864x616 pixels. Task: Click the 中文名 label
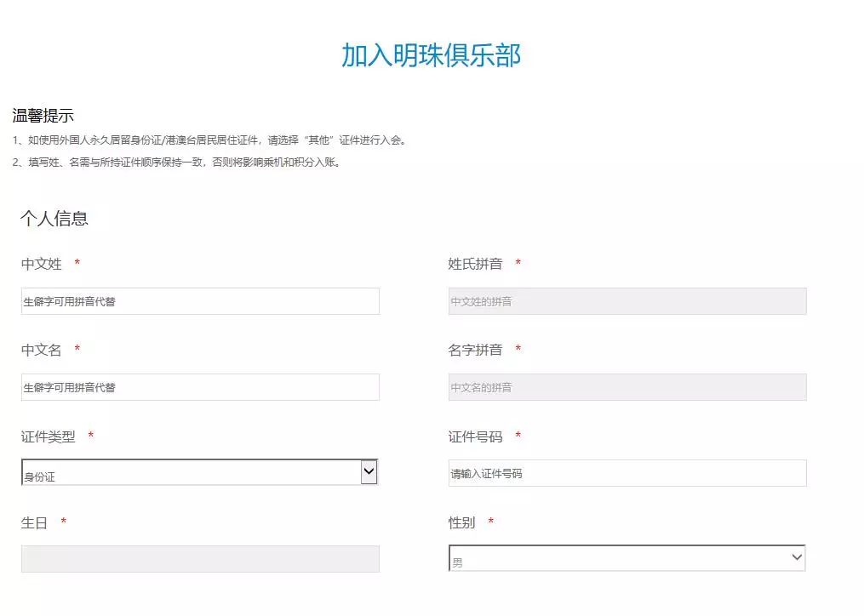click(x=42, y=350)
